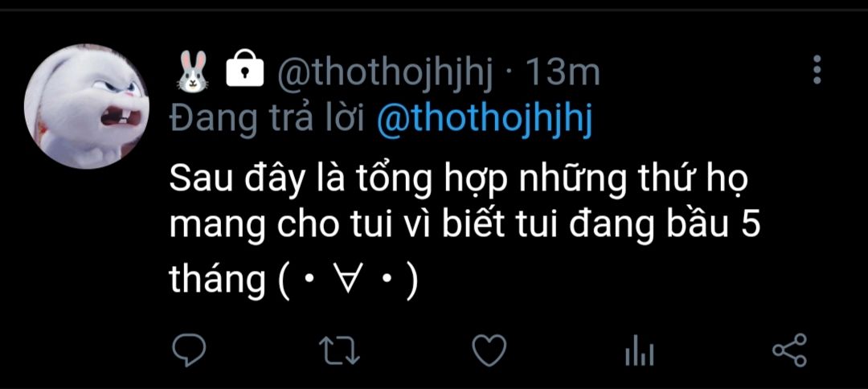Click the 13m timestamp

(x=563, y=73)
